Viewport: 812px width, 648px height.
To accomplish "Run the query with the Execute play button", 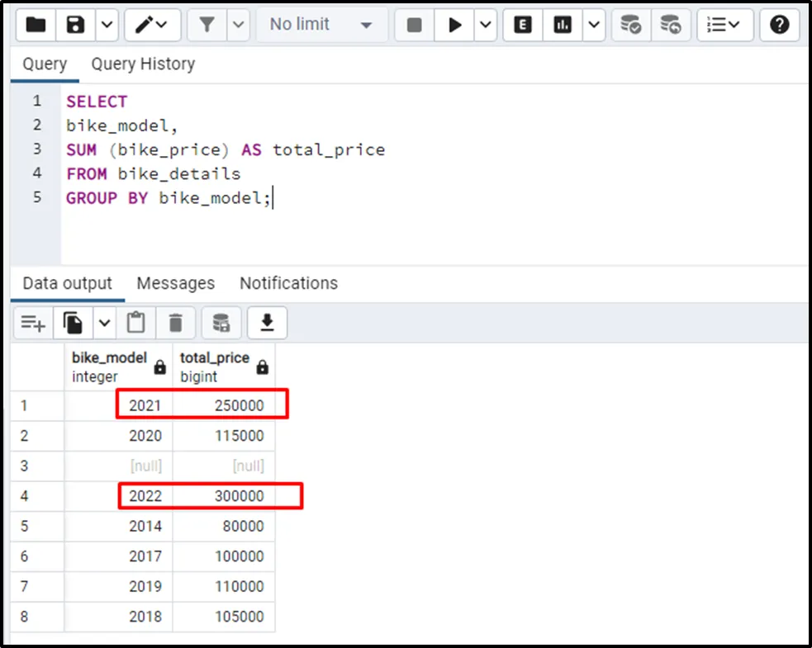I will (455, 25).
